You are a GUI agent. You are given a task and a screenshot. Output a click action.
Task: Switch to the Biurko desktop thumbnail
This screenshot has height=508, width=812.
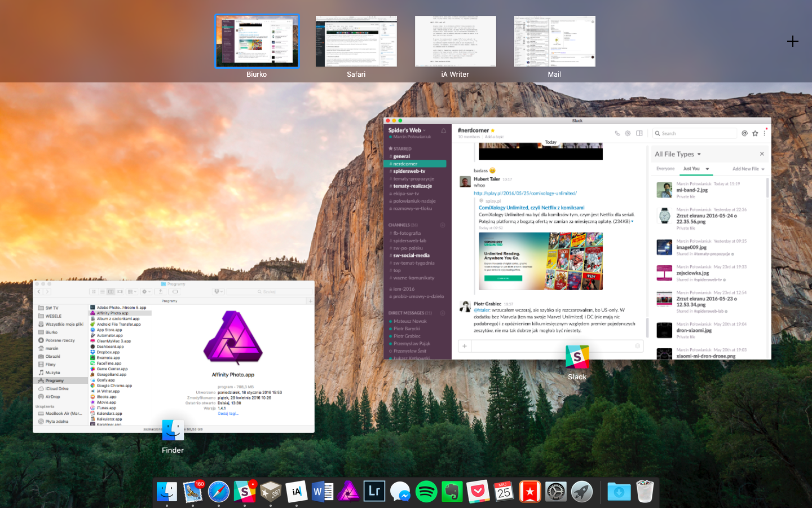pos(257,41)
